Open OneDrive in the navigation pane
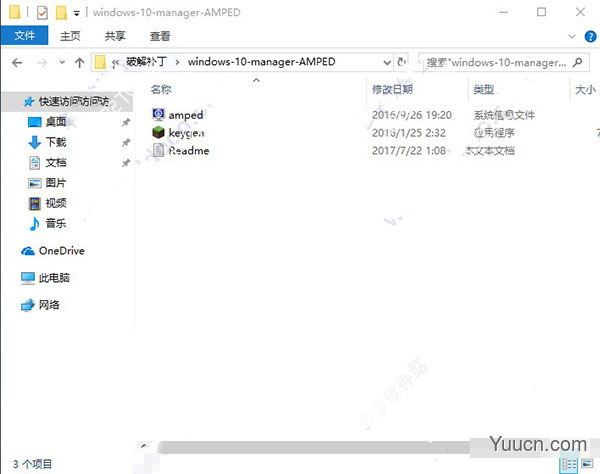Image resolution: width=600 pixels, height=474 pixels. (x=62, y=251)
